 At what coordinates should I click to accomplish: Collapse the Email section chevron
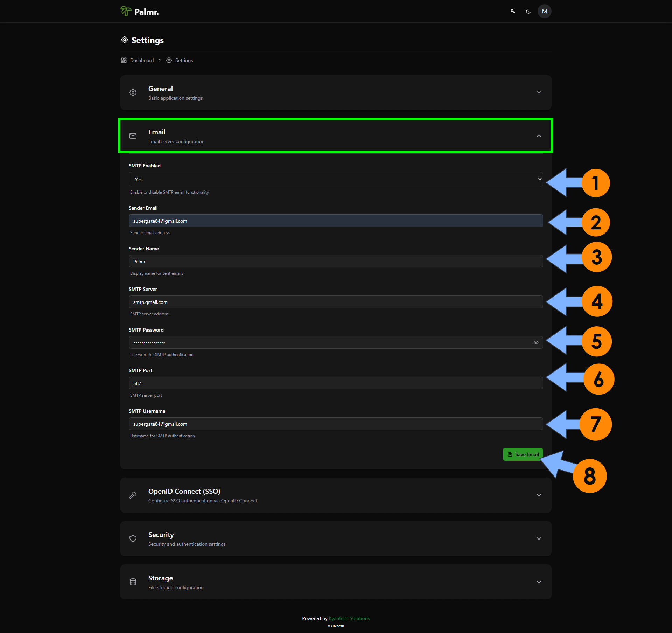click(x=539, y=136)
